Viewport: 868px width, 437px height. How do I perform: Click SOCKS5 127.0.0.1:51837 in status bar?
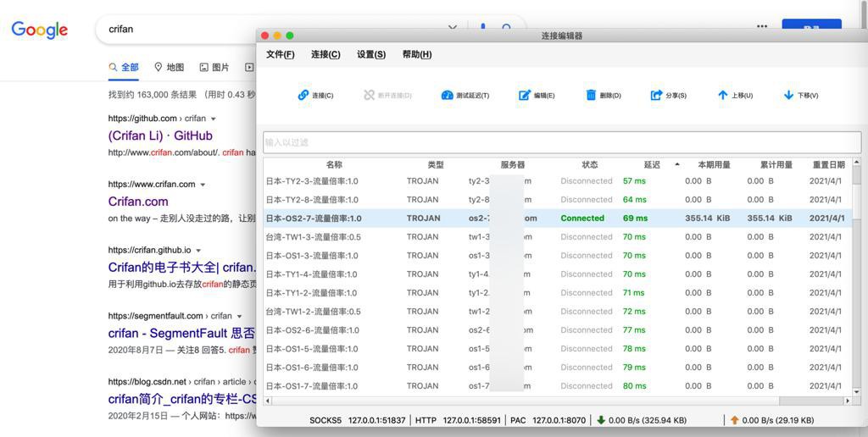[x=358, y=420]
